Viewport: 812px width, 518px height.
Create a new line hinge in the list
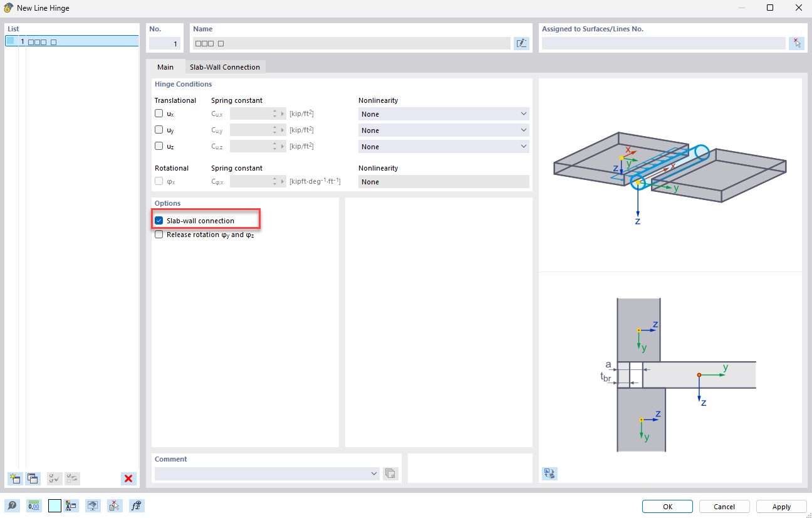click(14, 478)
